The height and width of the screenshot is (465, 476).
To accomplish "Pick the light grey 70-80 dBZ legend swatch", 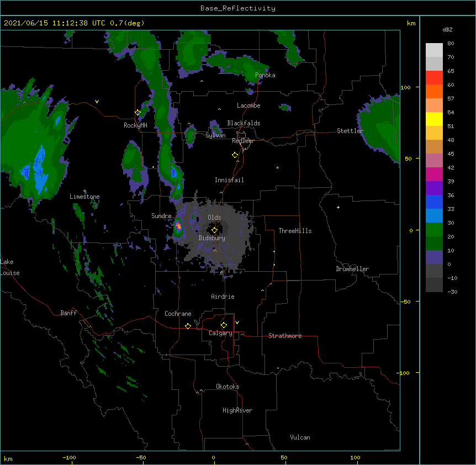I will [x=434, y=50].
